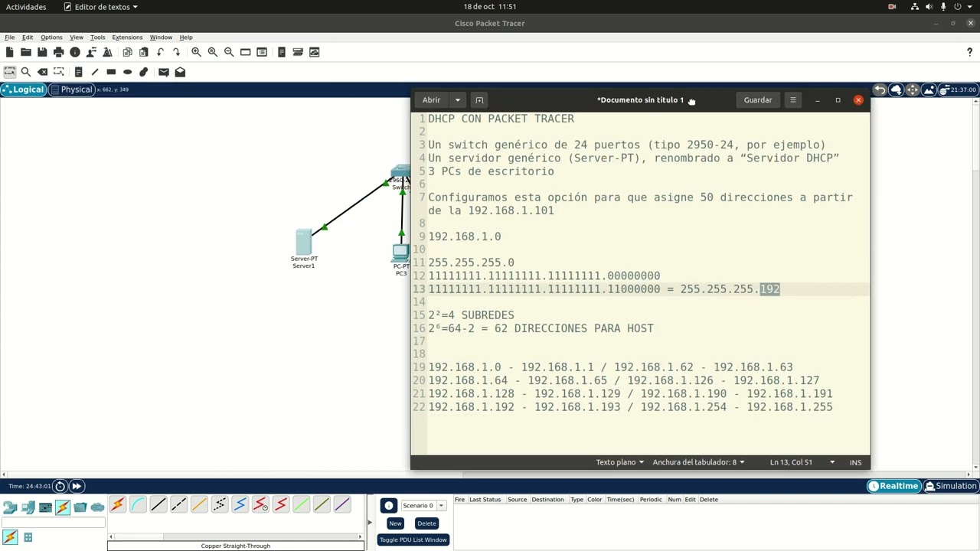Click the New Cluster cloud icon
Image resolution: width=980 pixels, height=551 pixels.
click(896, 90)
